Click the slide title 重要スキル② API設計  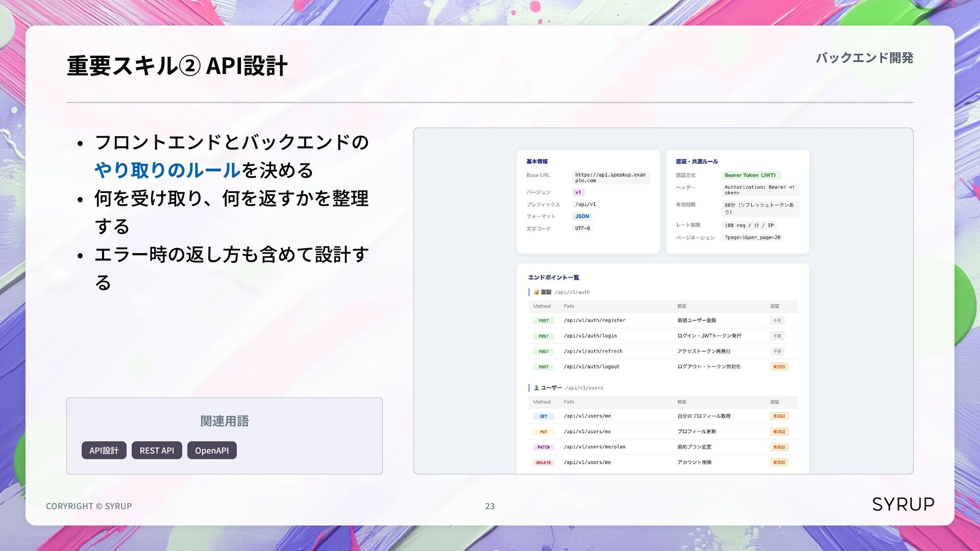177,66
